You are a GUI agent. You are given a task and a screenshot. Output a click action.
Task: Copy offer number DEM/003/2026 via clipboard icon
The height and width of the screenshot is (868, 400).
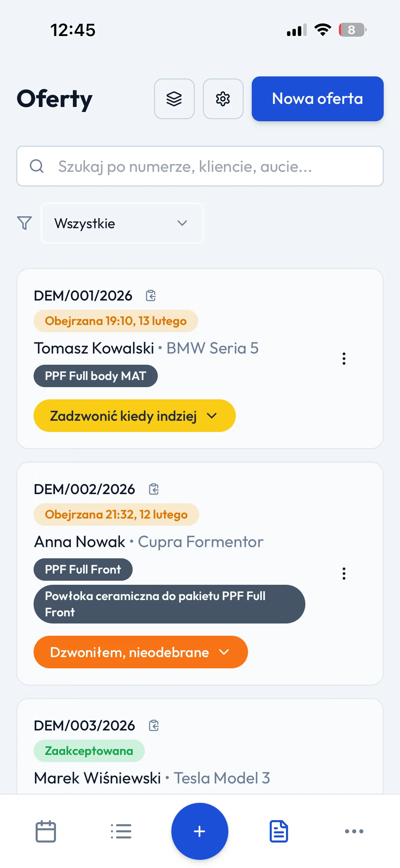click(154, 725)
